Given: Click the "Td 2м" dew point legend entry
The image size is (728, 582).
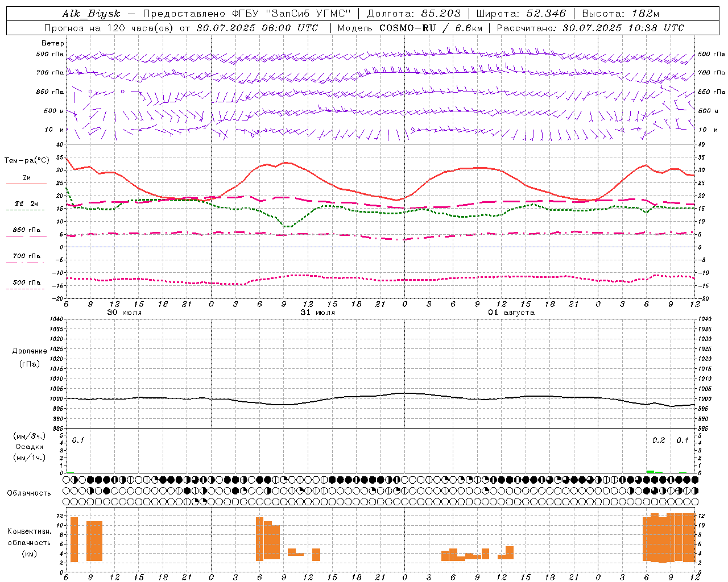Looking at the screenshot, I should click(x=27, y=203).
